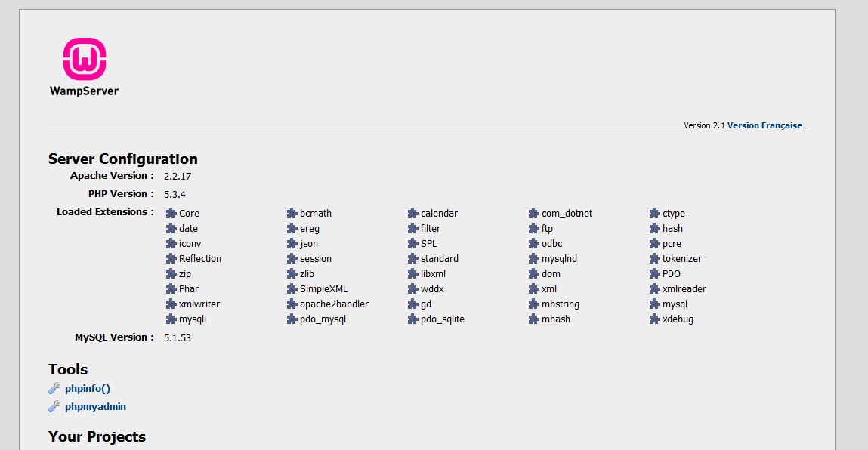Click the session extension name
Image resolution: width=868 pixels, height=450 pixels.
[316, 258]
